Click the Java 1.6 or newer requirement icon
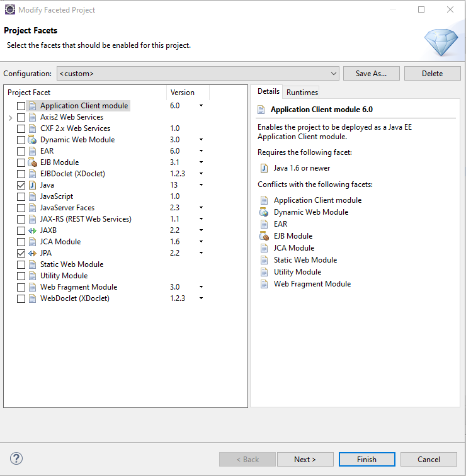The width and height of the screenshot is (466, 476). [263, 168]
